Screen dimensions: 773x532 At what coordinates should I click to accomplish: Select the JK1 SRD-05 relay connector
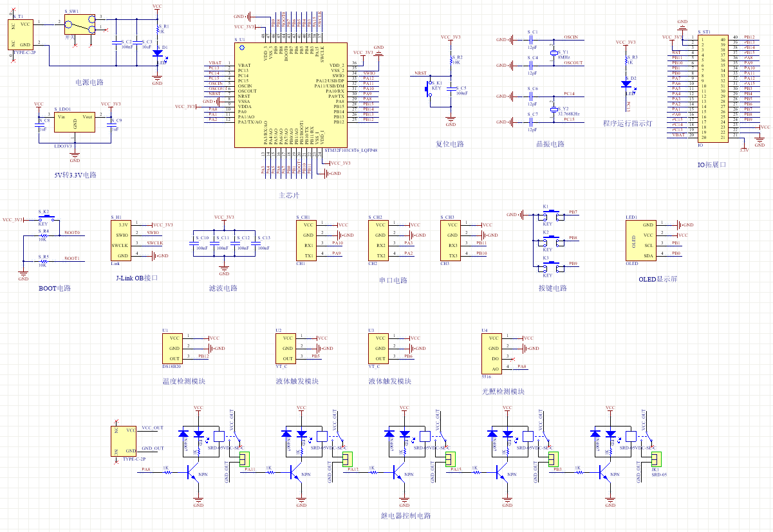[x=656, y=459]
